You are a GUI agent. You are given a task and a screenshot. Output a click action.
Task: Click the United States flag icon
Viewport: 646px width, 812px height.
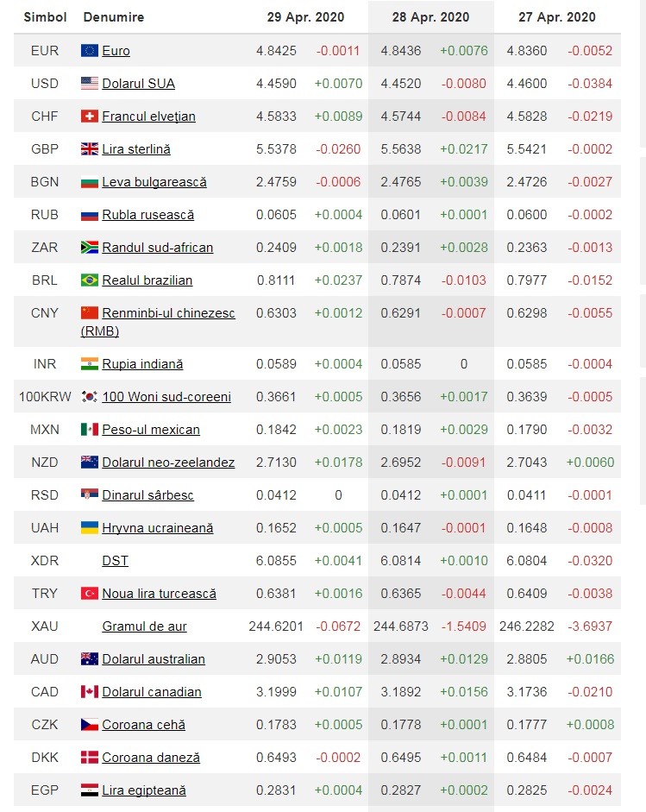pos(90,84)
